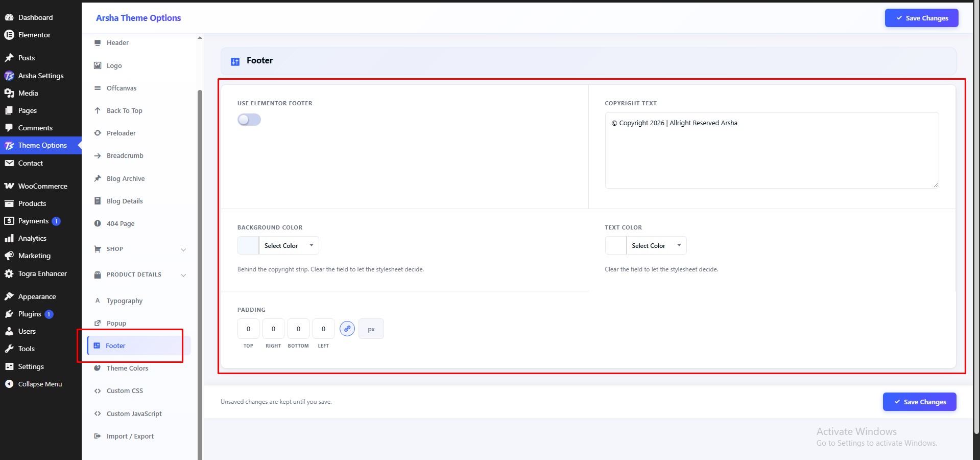Click into the Copyright Text textarea
The height and width of the screenshot is (460, 980).
coord(772,150)
